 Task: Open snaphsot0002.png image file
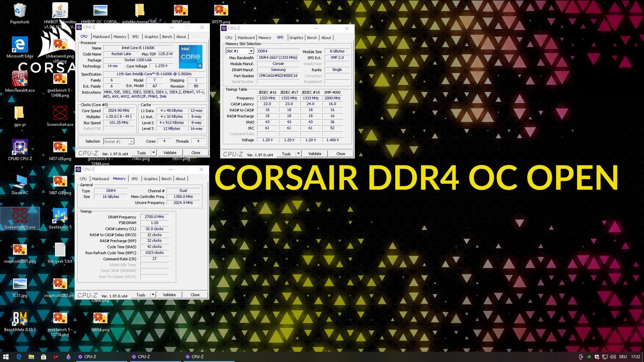(60, 287)
